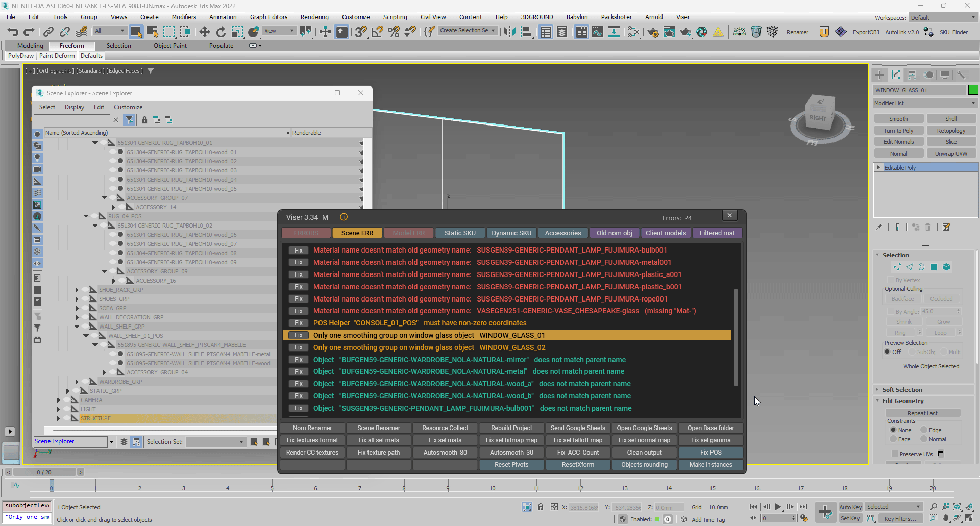Select the Edge constraint radio button
Viewport: 980px width, 526px height.
pos(924,430)
